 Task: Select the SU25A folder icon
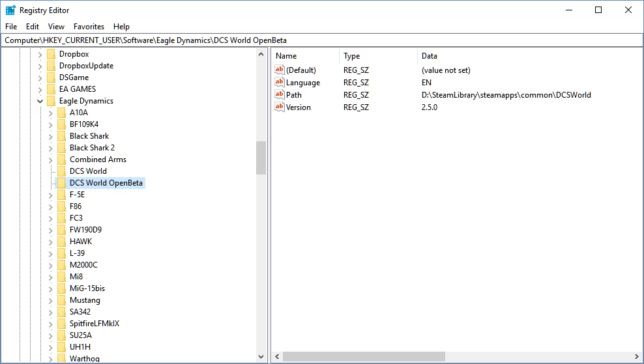pos(62,335)
